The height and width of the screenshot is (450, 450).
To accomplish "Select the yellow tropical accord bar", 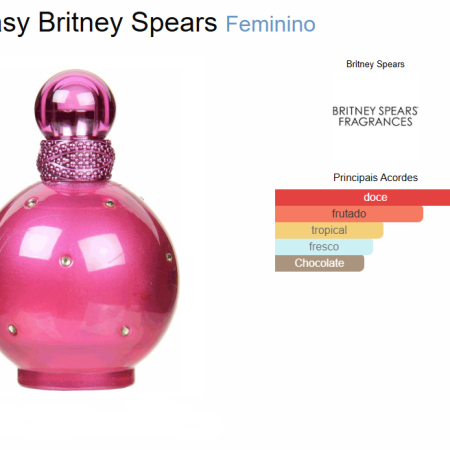I will click(329, 230).
